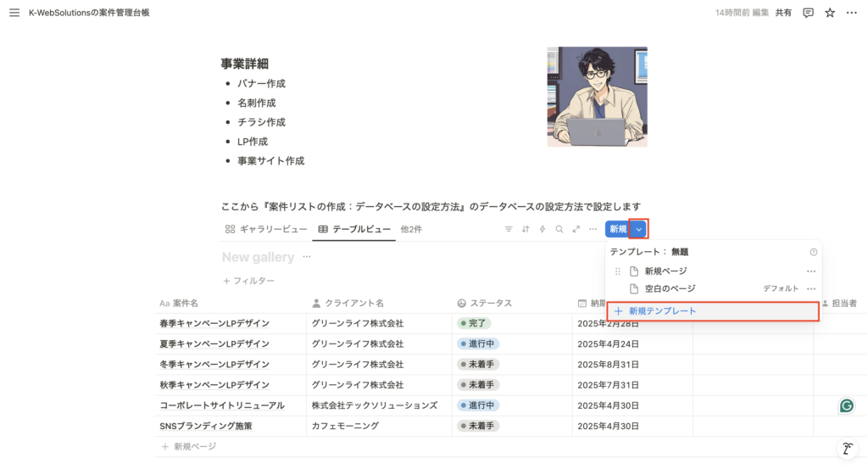Click the Grammarly icon at the right edge
This screenshot has height=469, width=868.
pyautogui.click(x=846, y=405)
